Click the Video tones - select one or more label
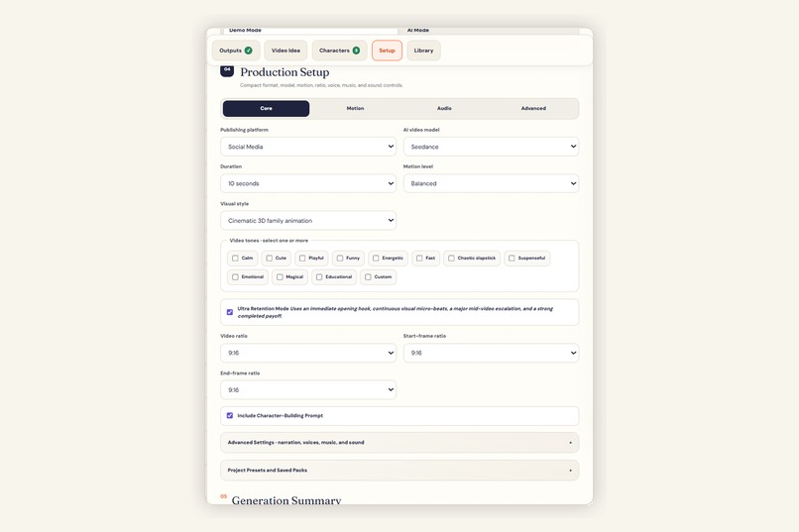Image resolution: width=799 pixels, height=532 pixels. pyautogui.click(x=269, y=241)
